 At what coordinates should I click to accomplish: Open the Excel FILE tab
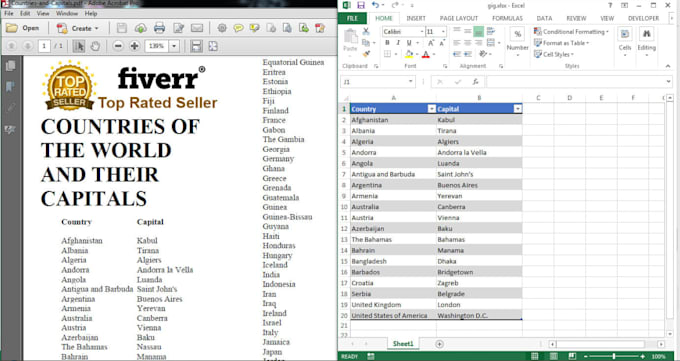pos(353,18)
